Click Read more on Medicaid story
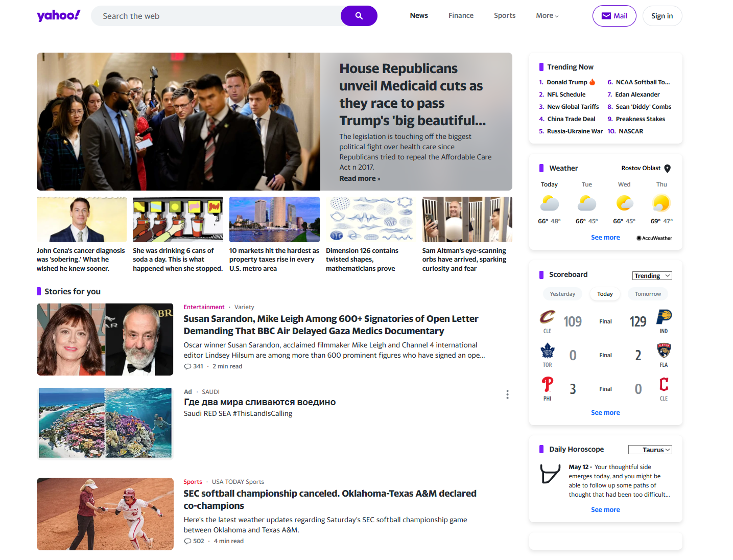733x560 pixels. point(360,178)
